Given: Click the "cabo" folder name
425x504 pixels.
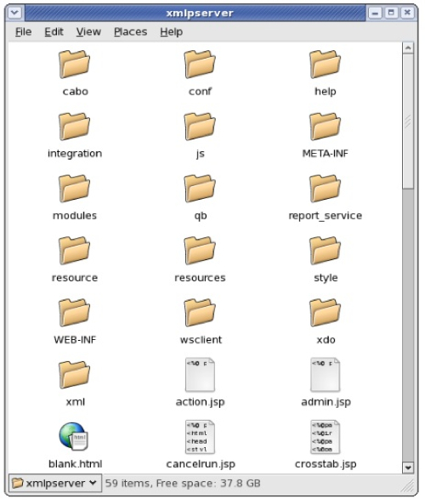Looking at the screenshot, I should (x=76, y=92).
